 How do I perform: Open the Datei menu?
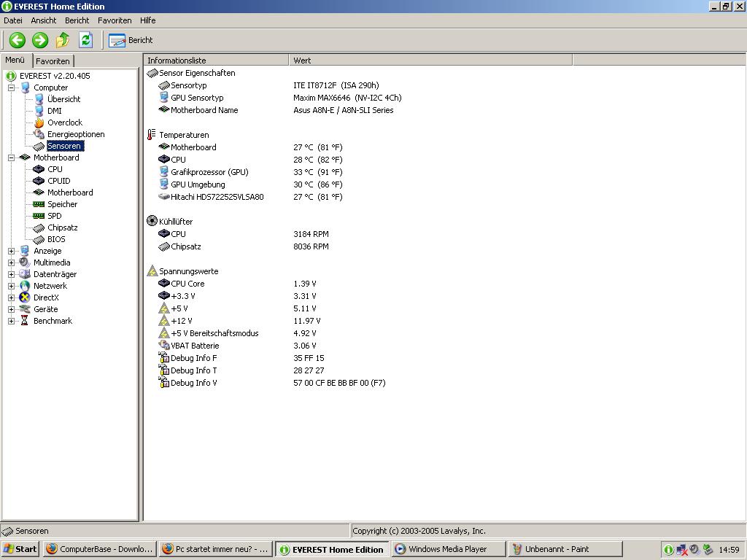(x=13, y=20)
